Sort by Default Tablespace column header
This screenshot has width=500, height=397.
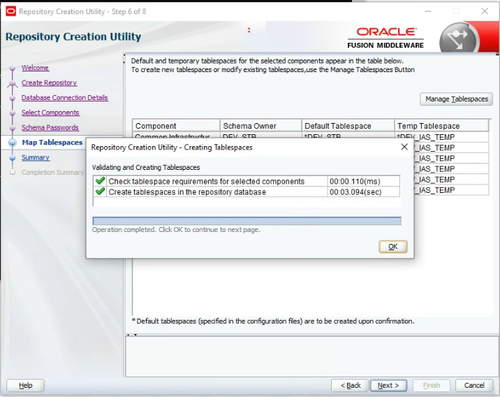(348, 126)
